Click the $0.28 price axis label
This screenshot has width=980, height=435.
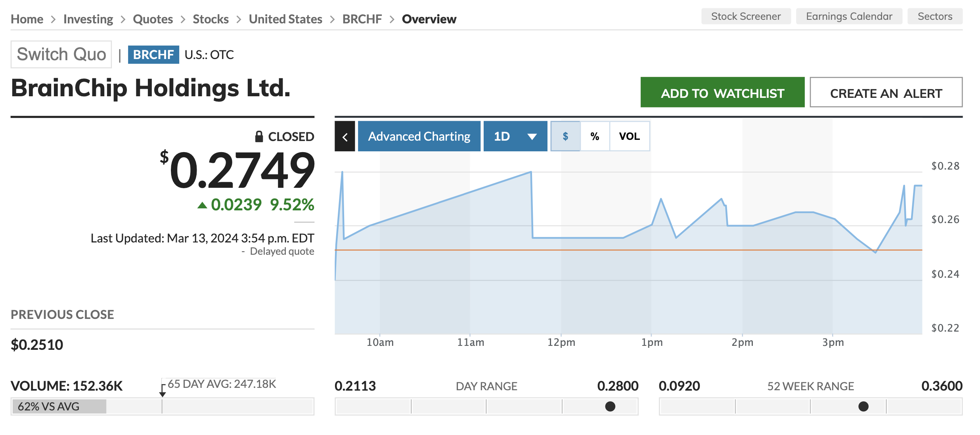[x=945, y=166]
